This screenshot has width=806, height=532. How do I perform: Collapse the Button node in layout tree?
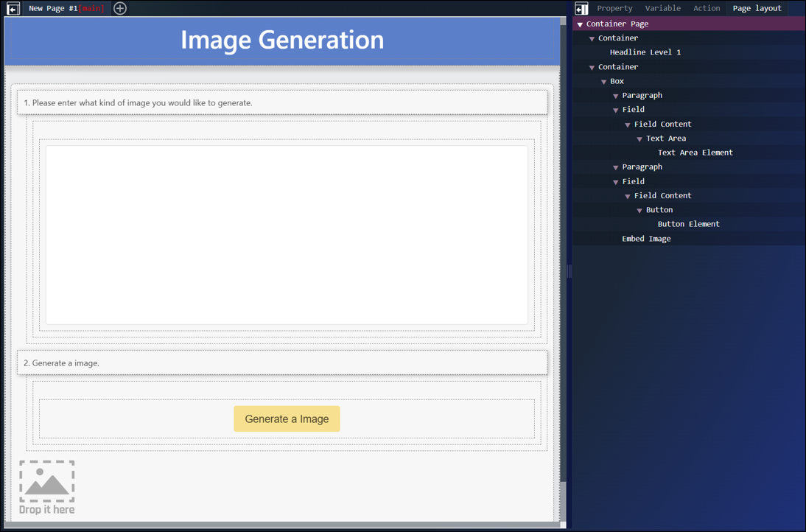point(639,210)
